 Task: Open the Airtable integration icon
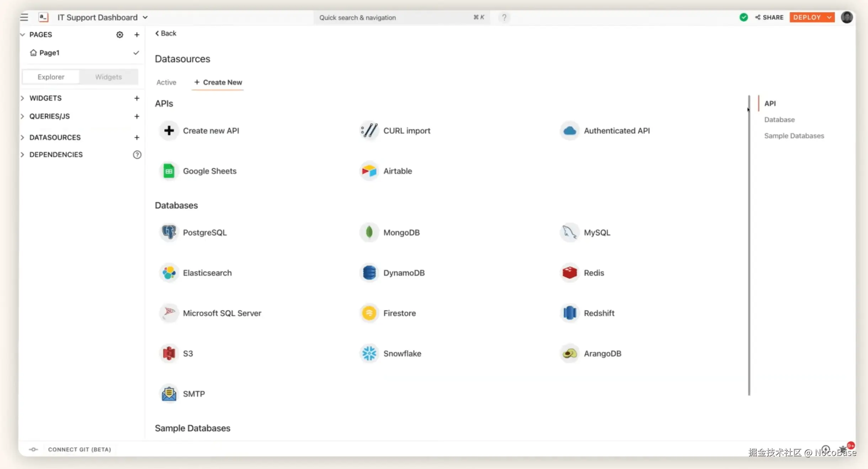[369, 171]
